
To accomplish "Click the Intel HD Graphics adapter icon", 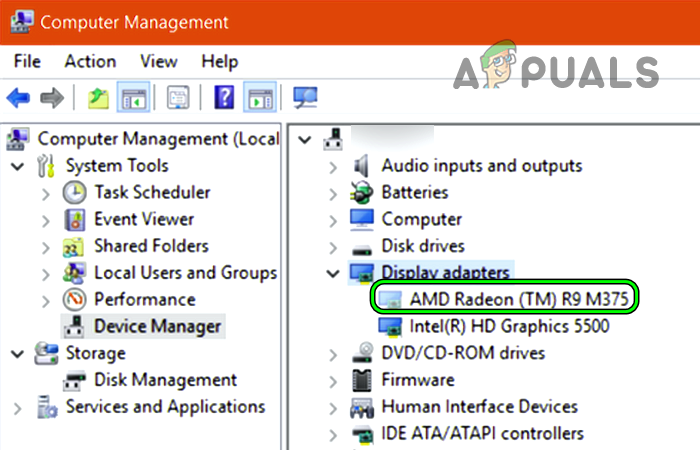I will [x=390, y=326].
